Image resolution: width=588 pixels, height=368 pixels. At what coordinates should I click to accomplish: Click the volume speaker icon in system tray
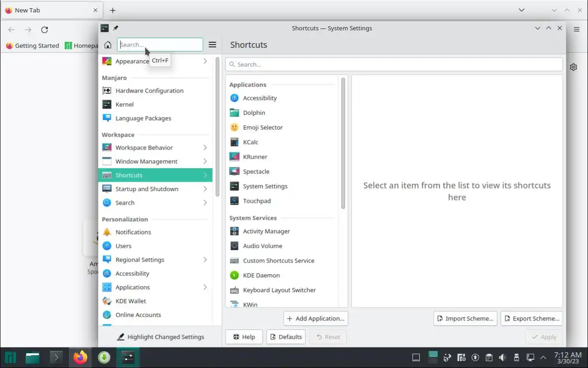click(x=503, y=357)
